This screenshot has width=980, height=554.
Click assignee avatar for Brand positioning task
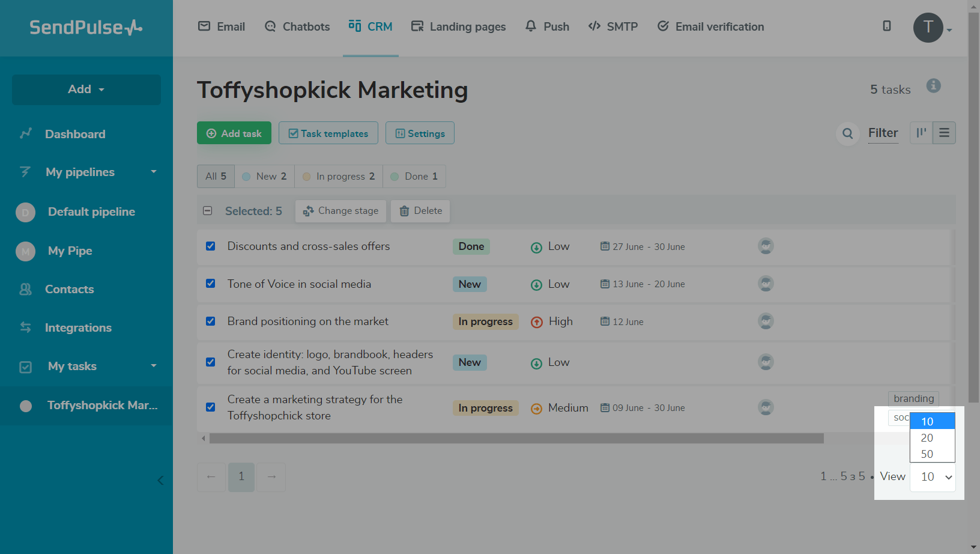(766, 321)
